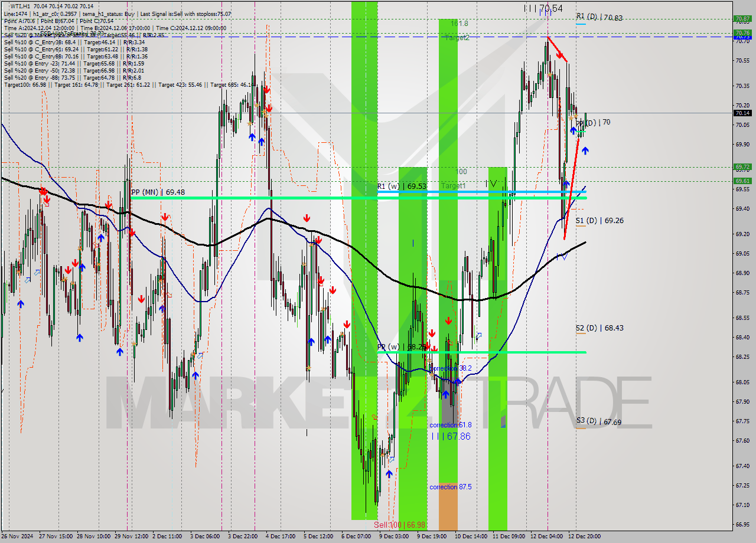Click the 'Point A:70.6' info line
Viewport: 756px width, 543px height.
(21, 21)
